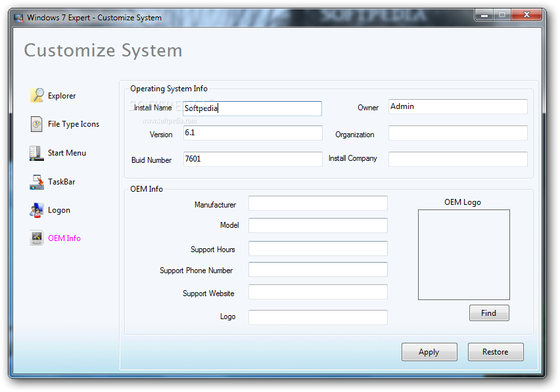The width and height of the screenshot is (560, 392).
Task: Switch to File Type Icons section
Action: coord(74,124)
